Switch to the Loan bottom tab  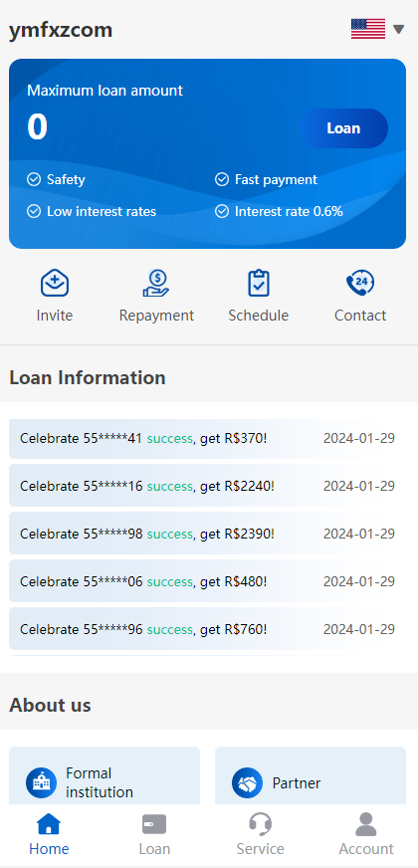[x=154, y=834]
